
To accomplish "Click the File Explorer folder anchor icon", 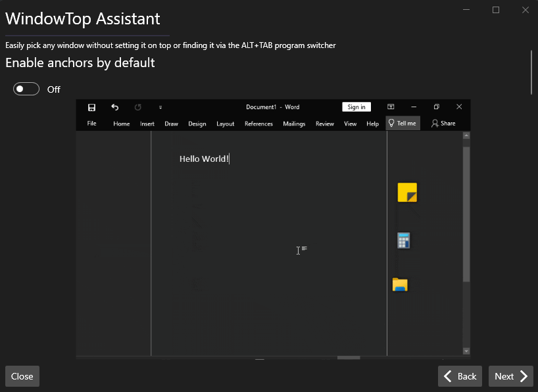I will tap(400, 285).
